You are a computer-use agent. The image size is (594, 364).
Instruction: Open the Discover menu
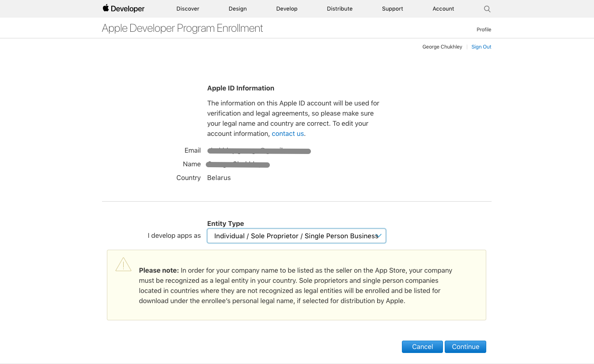click(x=188, y=9)
